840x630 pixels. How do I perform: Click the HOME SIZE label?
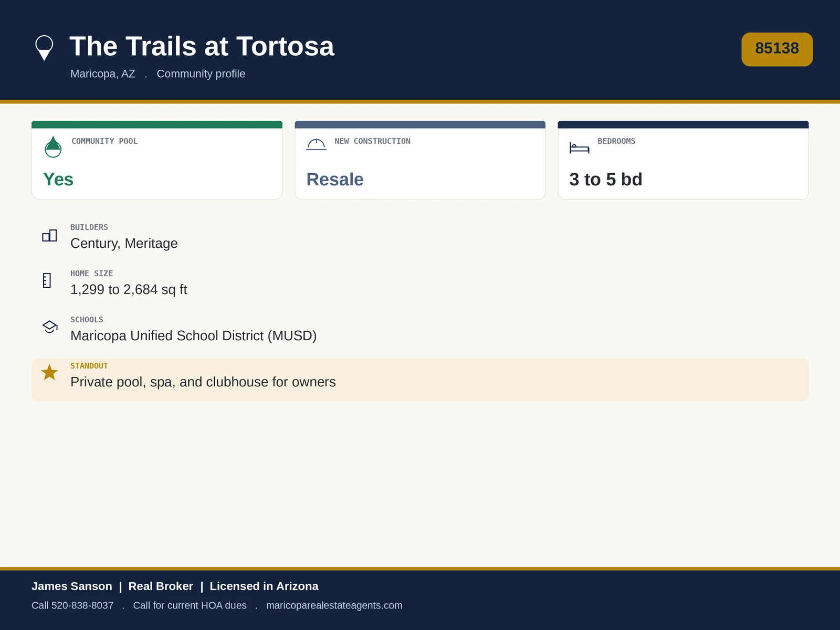point(92,274)
